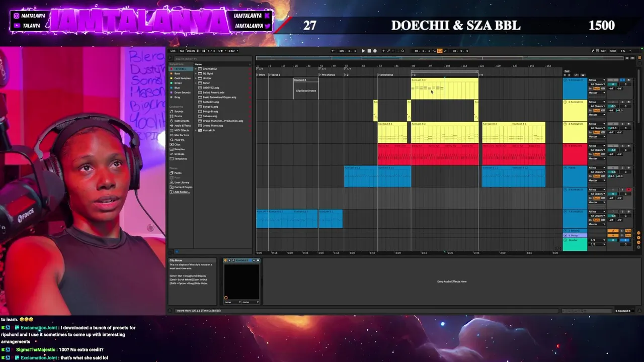Screen dimensions: 644x362
Task: Open Master output dropdown on track 3
Action: pyautogui.click(x=597, y=137)
